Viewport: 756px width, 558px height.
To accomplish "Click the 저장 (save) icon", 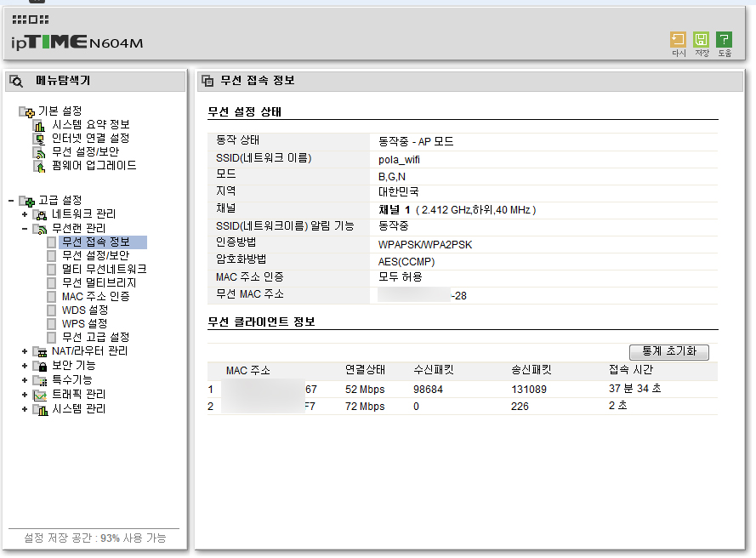I will [701, 39].
